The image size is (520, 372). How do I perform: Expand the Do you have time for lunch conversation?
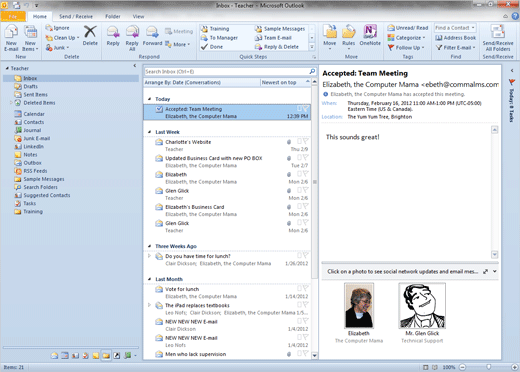click(149, 256)
